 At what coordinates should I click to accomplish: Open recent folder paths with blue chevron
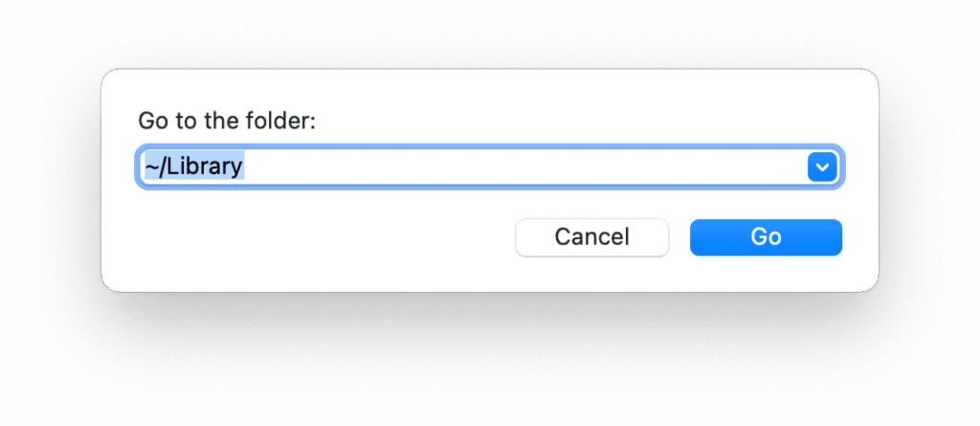(x=822, y=168)
